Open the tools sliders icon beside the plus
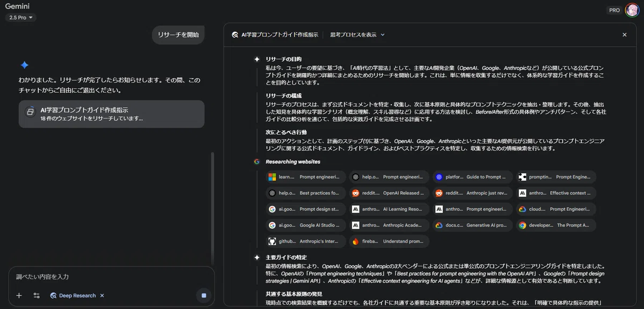 36,296
